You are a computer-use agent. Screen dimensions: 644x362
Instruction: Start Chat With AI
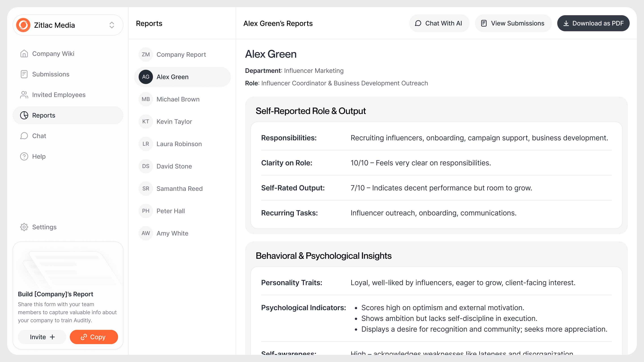(439, 23)
